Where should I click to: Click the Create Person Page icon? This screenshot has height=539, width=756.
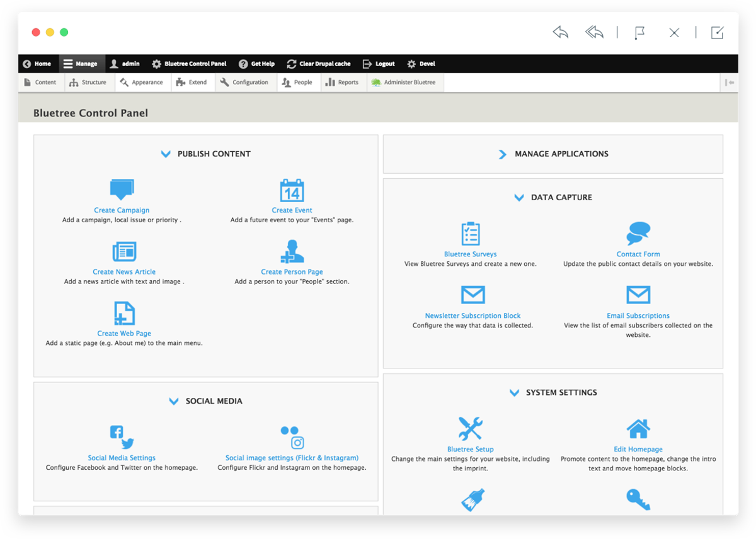coord(292,251)
